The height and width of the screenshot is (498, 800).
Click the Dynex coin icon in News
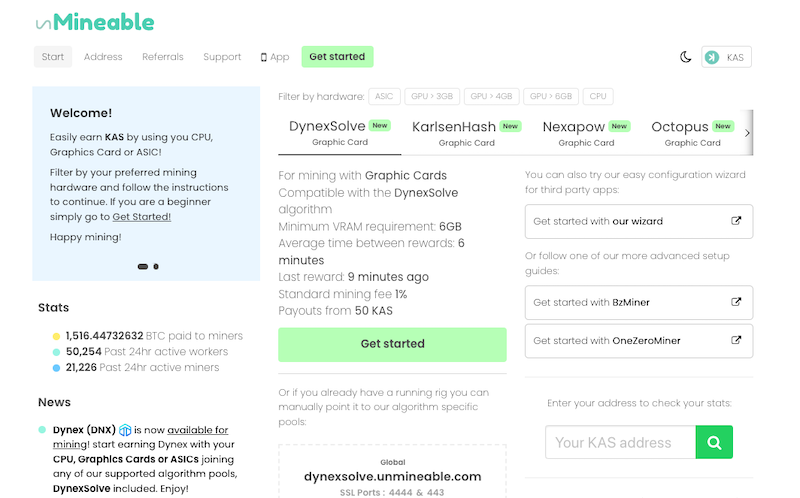pos(125,430)
